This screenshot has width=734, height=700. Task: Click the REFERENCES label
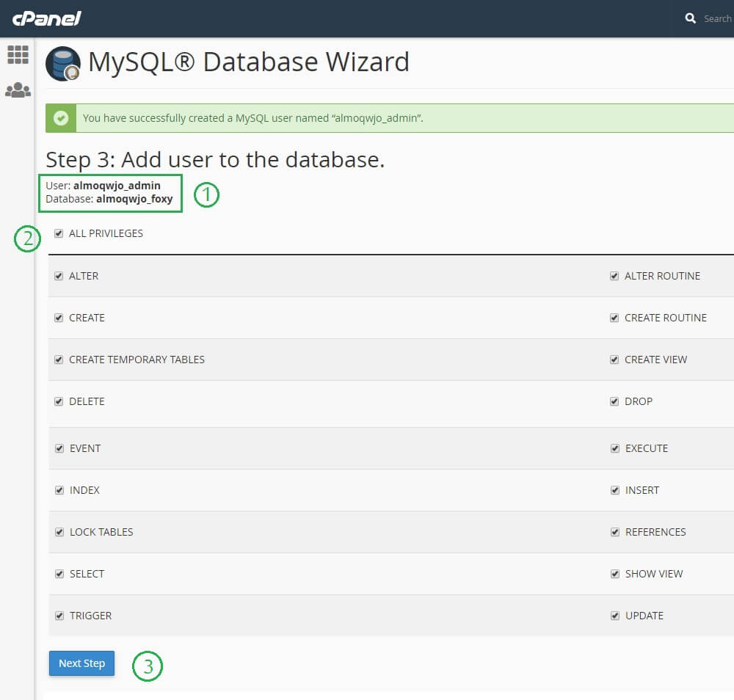pos(655,532)
